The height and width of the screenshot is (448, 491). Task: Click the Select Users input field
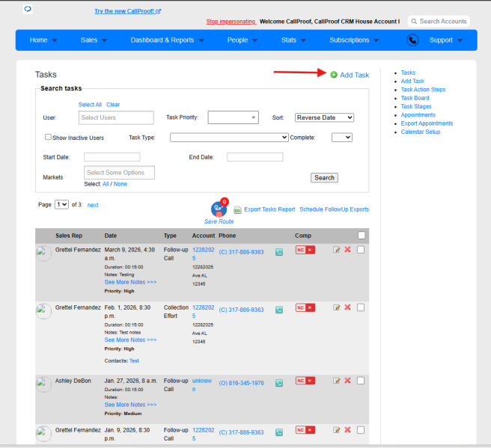point(116,117)
